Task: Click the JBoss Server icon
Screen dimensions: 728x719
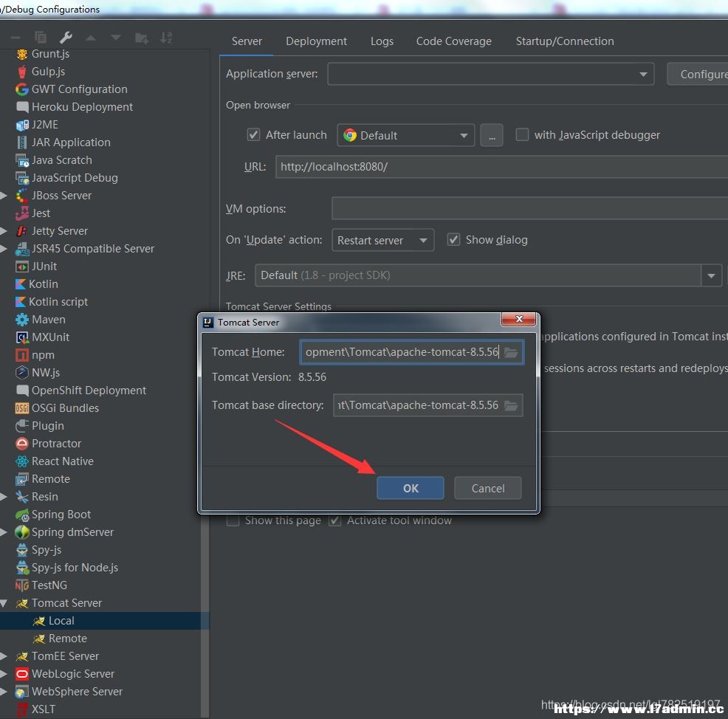Action: 22,196
